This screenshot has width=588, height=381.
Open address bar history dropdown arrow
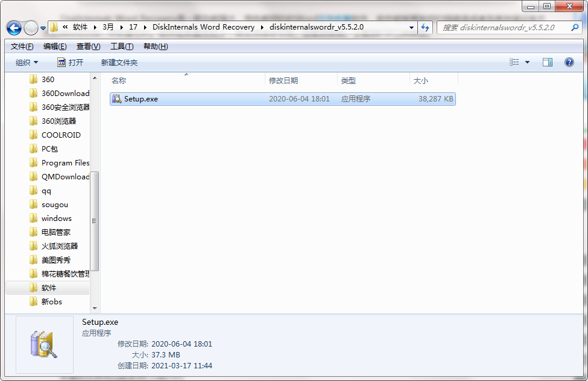pyautogui.click(x=411, y=27)
